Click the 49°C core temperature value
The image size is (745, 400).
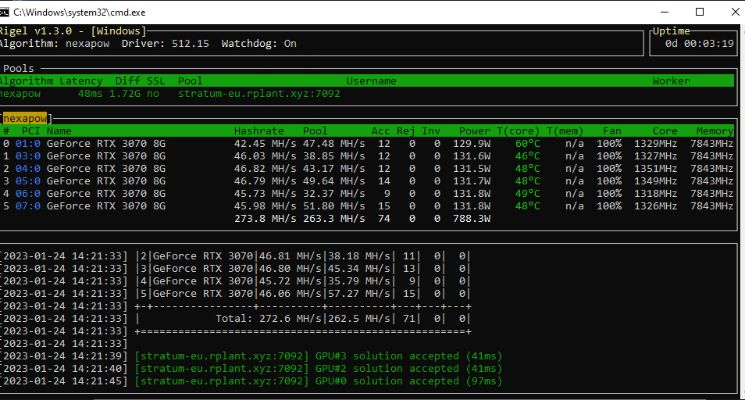528,194
